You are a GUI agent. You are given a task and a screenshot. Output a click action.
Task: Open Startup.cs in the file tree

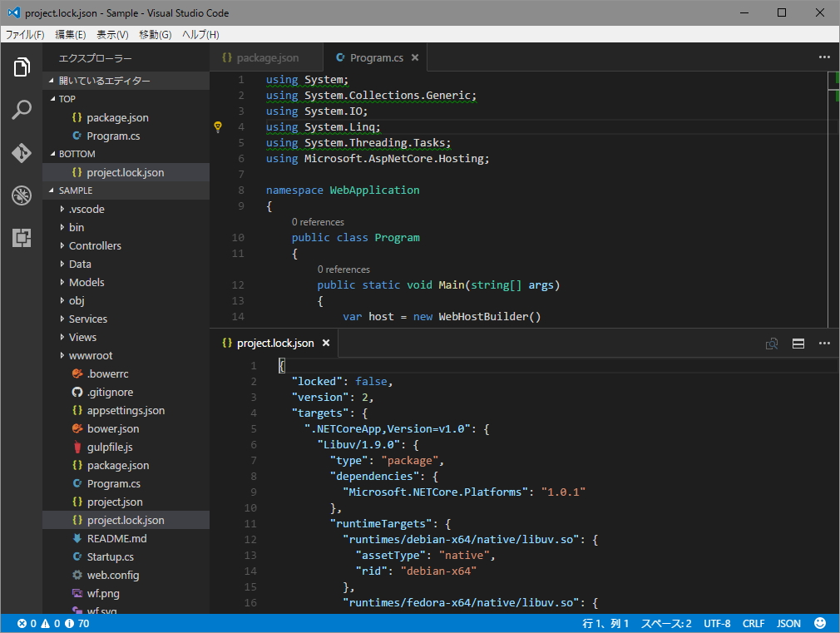tap(110, 556)
